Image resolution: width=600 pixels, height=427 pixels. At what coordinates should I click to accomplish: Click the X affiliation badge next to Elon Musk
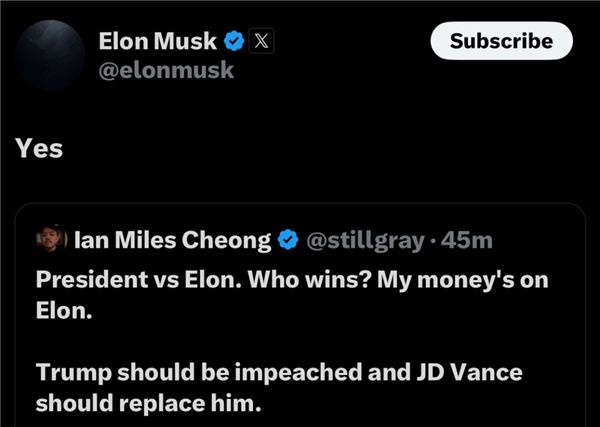(x=261, y=41)
